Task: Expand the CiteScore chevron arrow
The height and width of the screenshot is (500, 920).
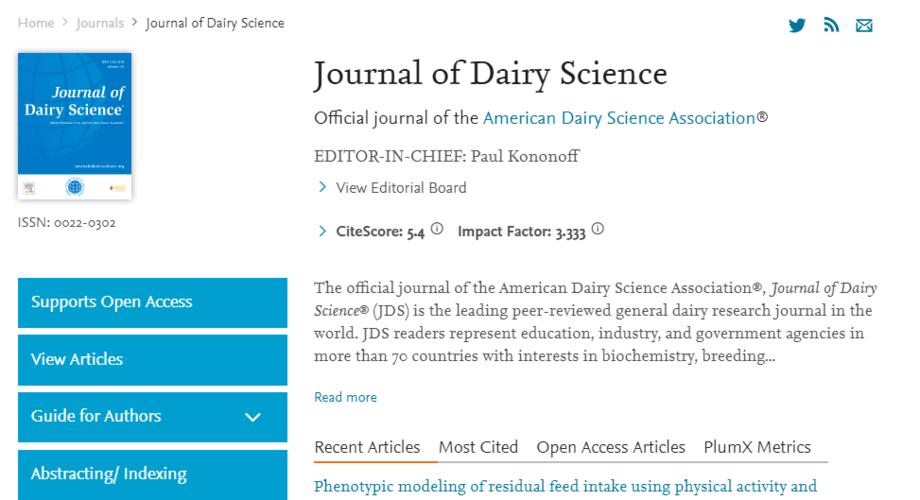Action: 322,231
